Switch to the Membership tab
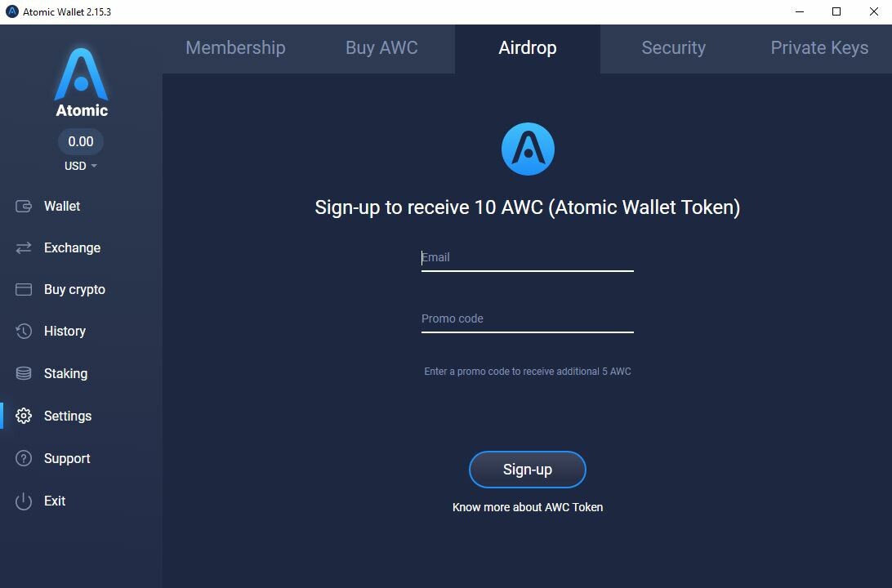The height and width of the screenshot is (588, 892). pyautogui.click(x=235, y=48)
